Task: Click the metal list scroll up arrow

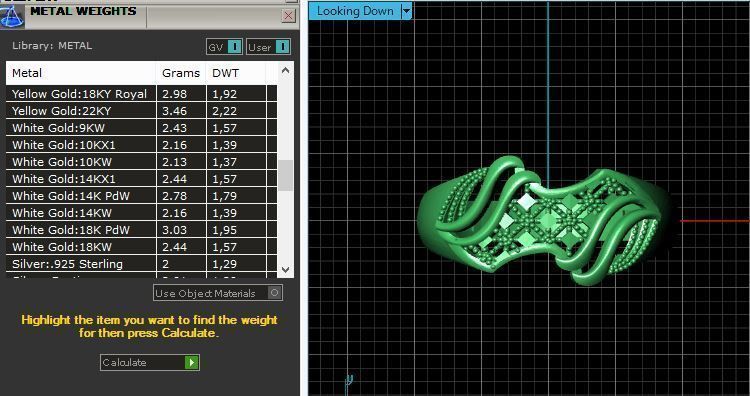Action: [286, 71]
